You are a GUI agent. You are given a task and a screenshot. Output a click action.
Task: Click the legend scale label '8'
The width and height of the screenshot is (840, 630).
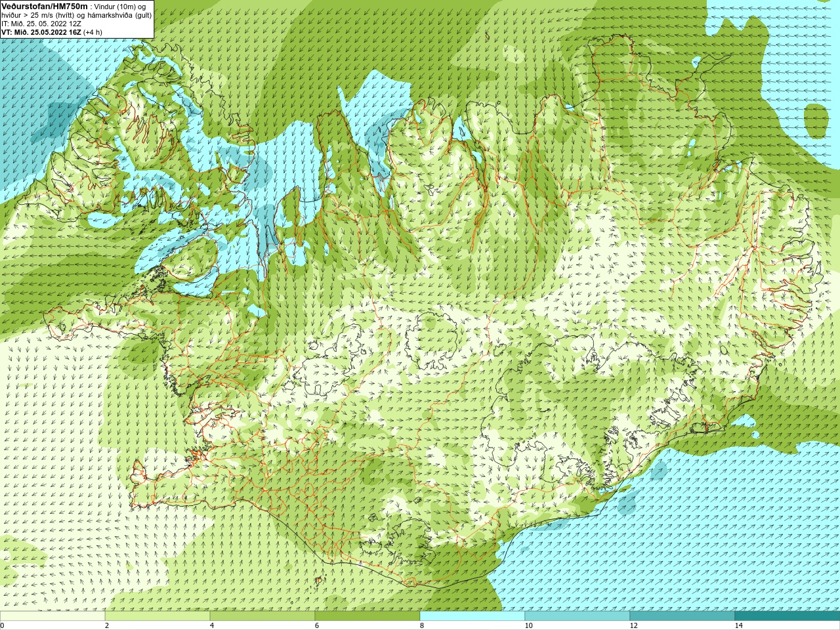[422, 625]
